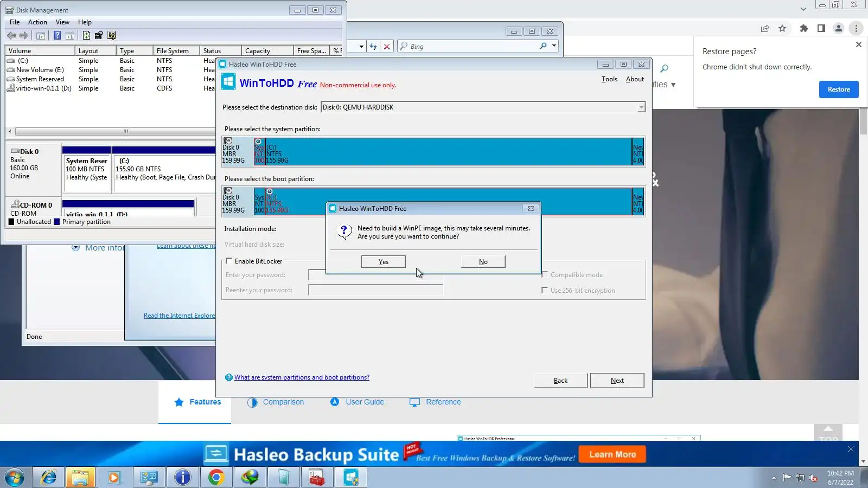Click the Show/Hide Action Pane toolbar icon

(x=70, y=36)
